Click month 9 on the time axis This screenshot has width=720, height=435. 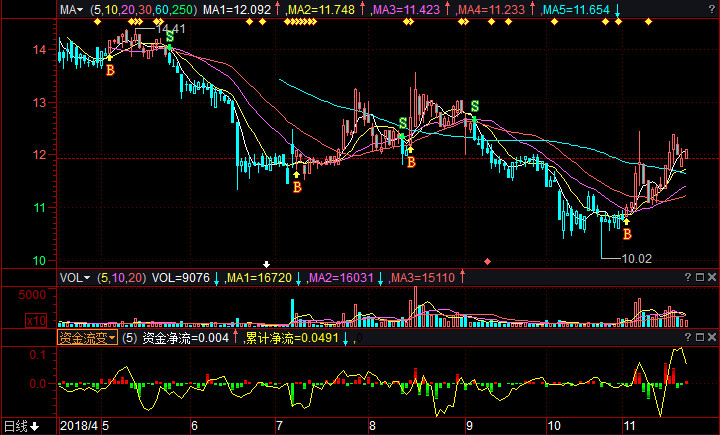(x=469, y=426)
